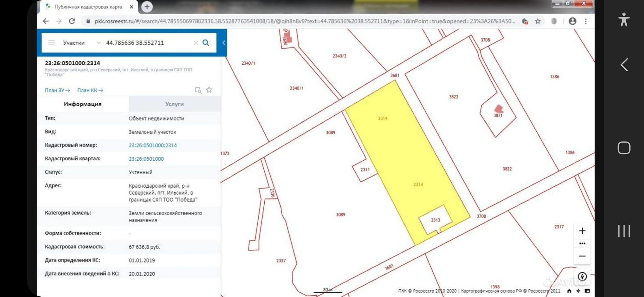Focus the coordinates search input field
644x297 pixels.
tap(148, 43)
